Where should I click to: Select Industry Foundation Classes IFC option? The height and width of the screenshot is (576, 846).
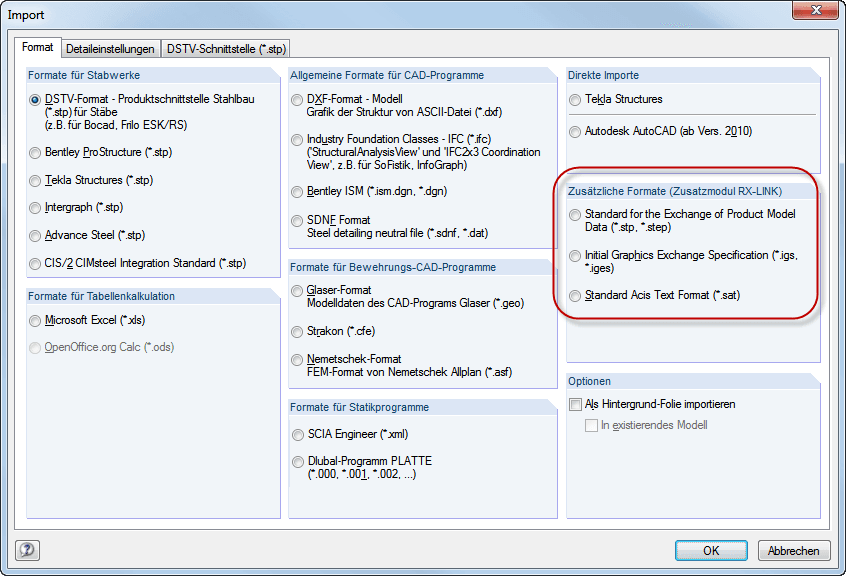click(x=297, y=139)
